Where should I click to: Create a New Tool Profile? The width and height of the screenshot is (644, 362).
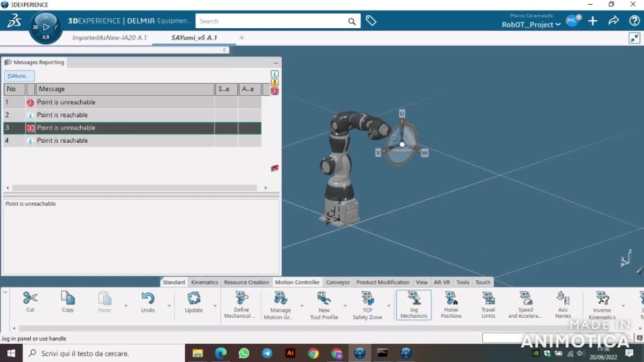pyautogui.click(x=323, y=305)
